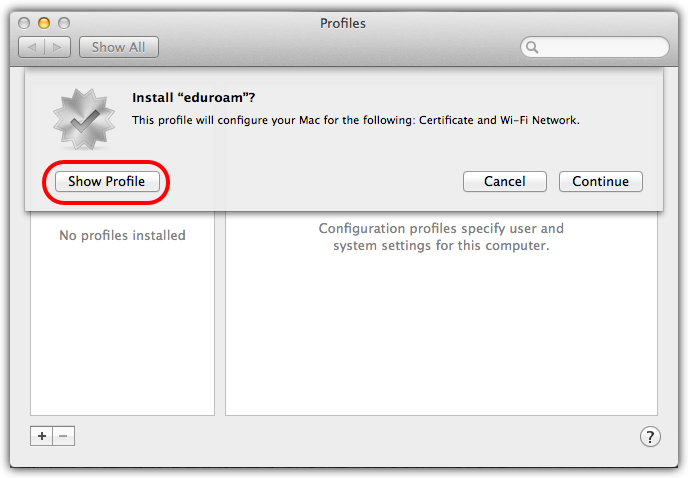Focus the search field in the toolbar
This screenshot has width=688, height=478.
595,47
